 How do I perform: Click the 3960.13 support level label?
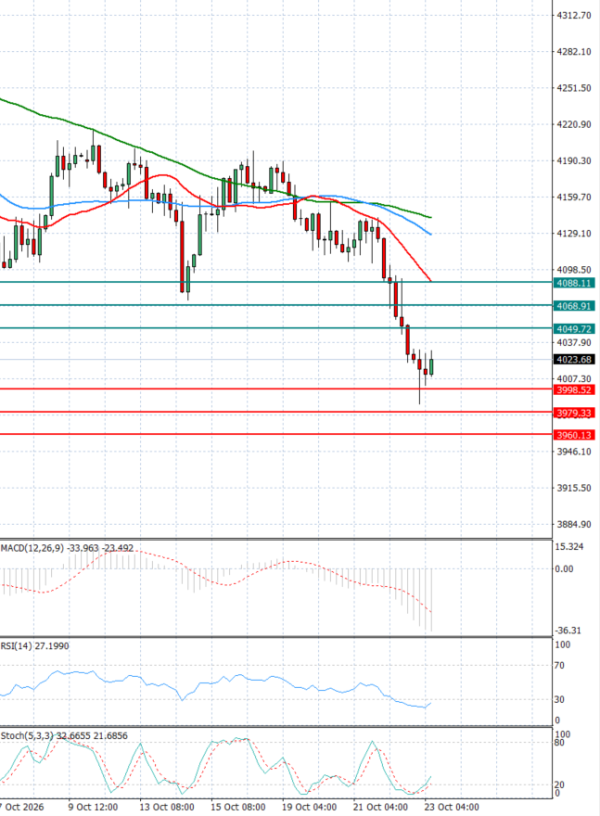574,435
